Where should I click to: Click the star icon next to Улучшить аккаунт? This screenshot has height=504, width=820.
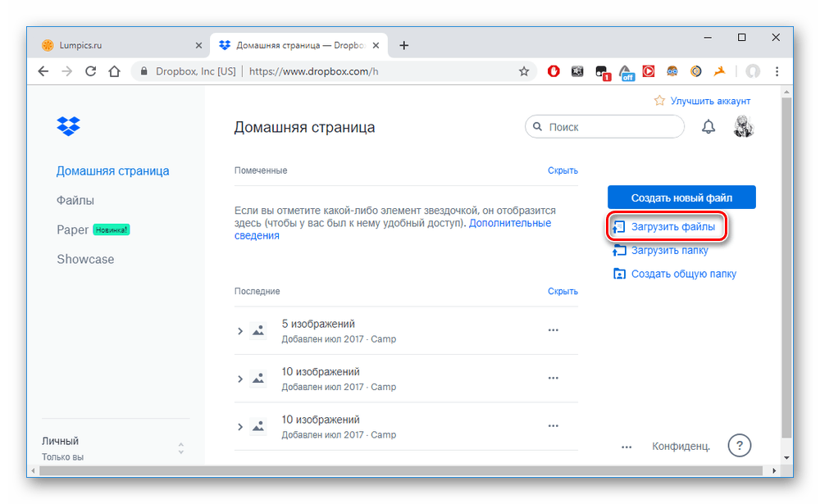(659, 100)
